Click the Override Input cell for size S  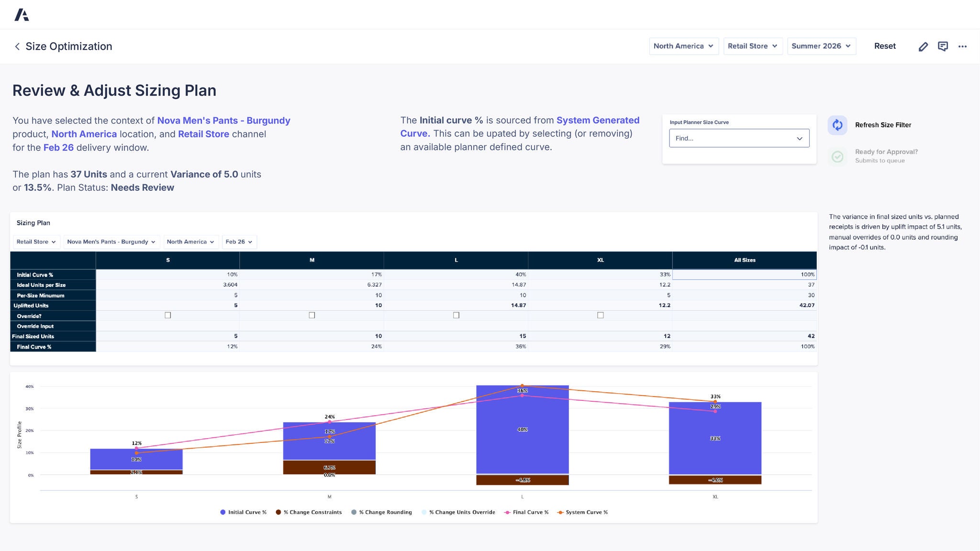[168, 326]
